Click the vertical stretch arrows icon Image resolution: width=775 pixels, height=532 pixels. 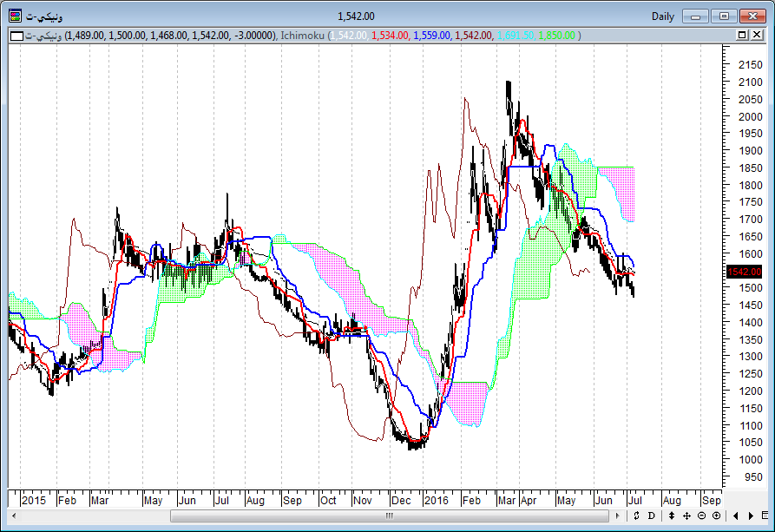tap(671, 516)
